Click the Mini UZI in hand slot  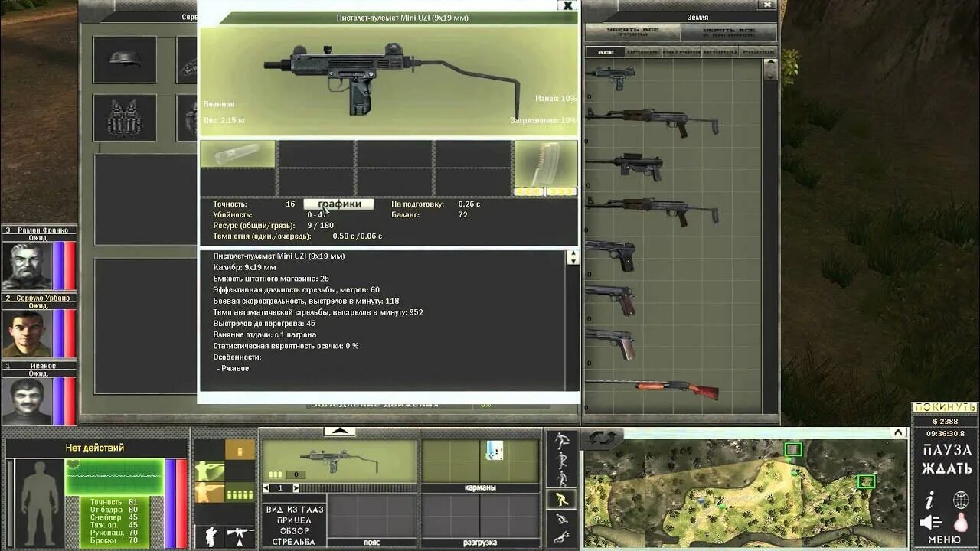(339, 461)
